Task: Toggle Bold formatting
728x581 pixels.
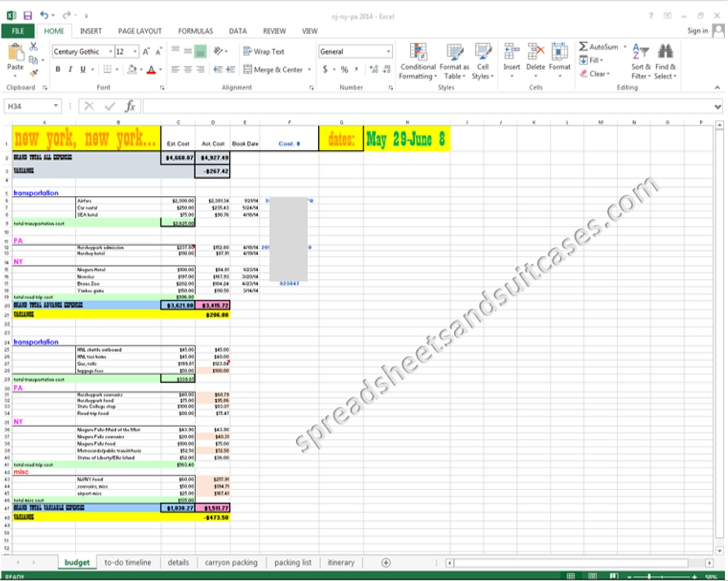Action: click(x=58, y=69)
